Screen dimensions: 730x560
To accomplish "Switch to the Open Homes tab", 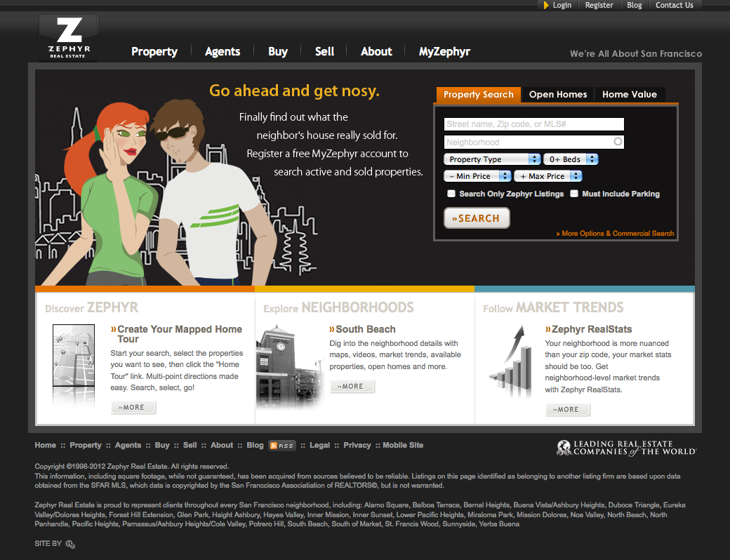I will click(558, 95).
